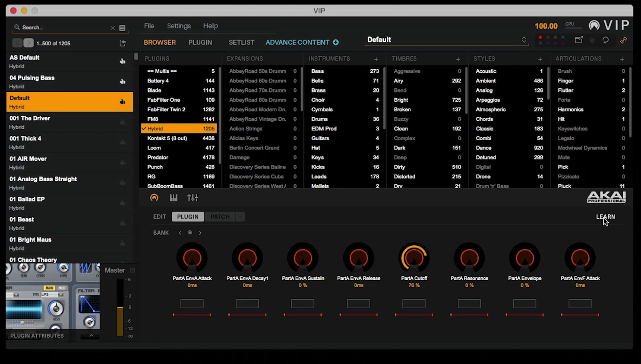Add a new Articulations tag with plus

pyautogui.click(x=622, y=59)
